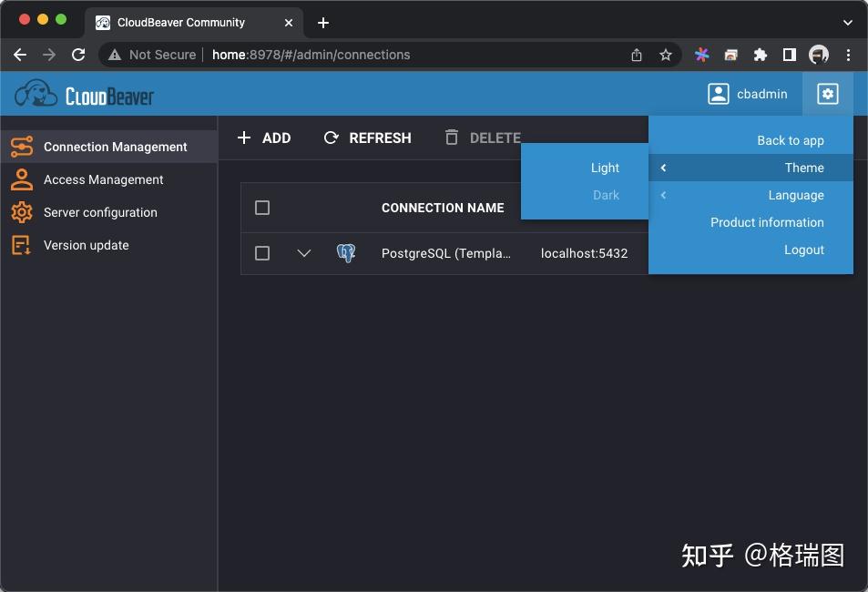Select the CloudBeaver Community browser tab

tap(194, 23)
